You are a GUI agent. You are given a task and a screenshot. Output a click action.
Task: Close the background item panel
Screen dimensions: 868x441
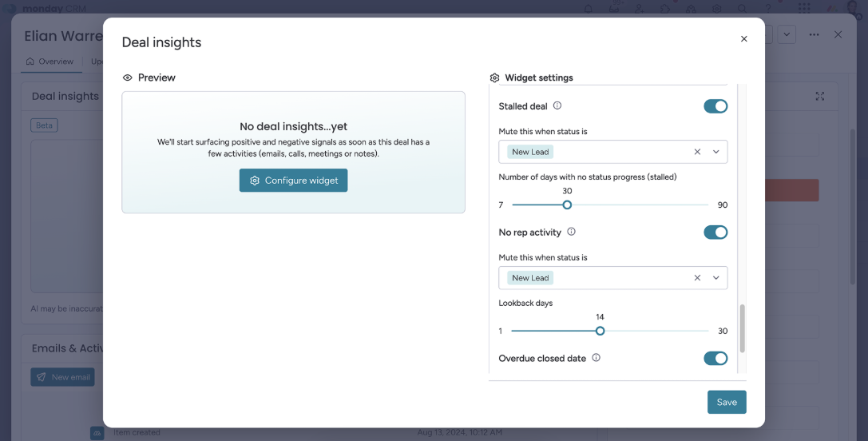(x=838, y=34)
